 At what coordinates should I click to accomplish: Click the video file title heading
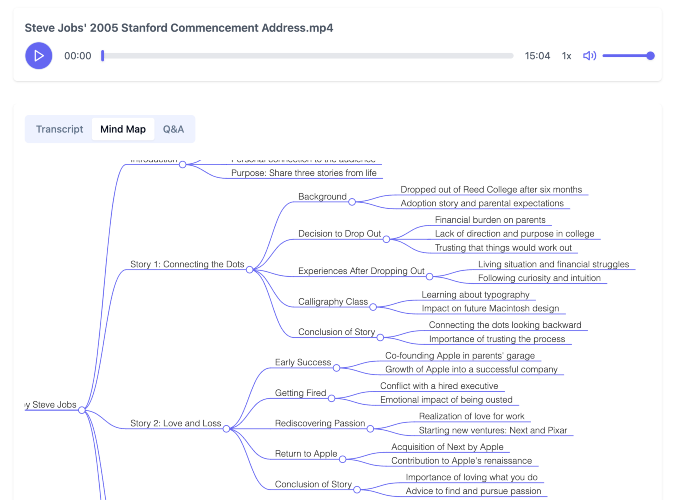click(179, 28)
